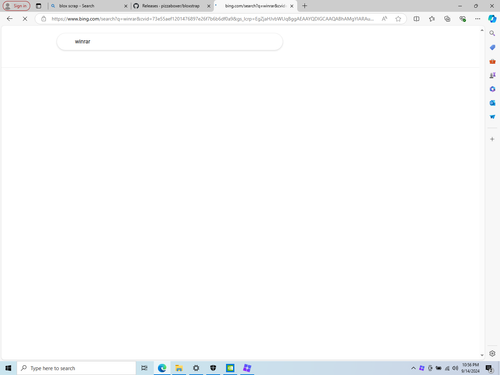This screenshot has height=375, width=500.
Task: Open File Explorer from taskbar
Action: (179, 368)
